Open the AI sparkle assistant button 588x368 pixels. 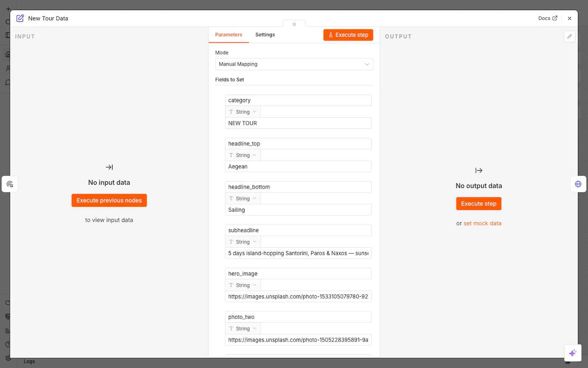(x=573, y=353)
